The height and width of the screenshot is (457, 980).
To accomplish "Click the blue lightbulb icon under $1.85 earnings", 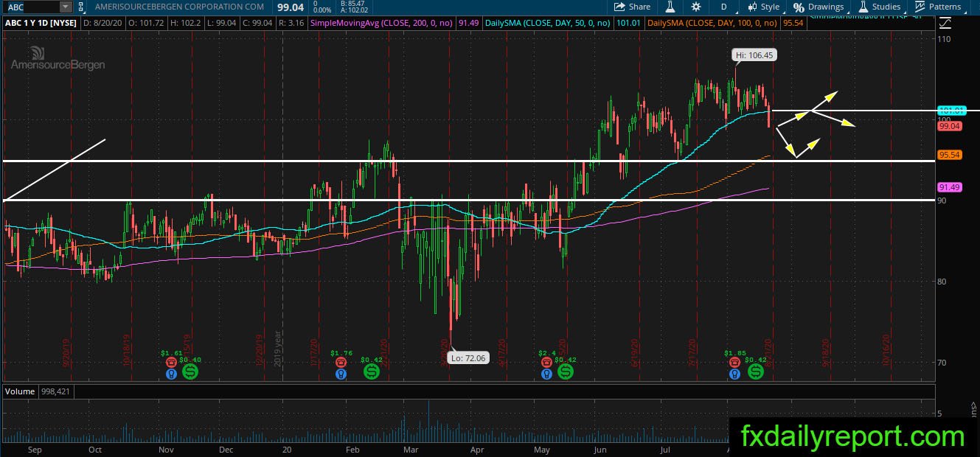I will coord(734,374).
